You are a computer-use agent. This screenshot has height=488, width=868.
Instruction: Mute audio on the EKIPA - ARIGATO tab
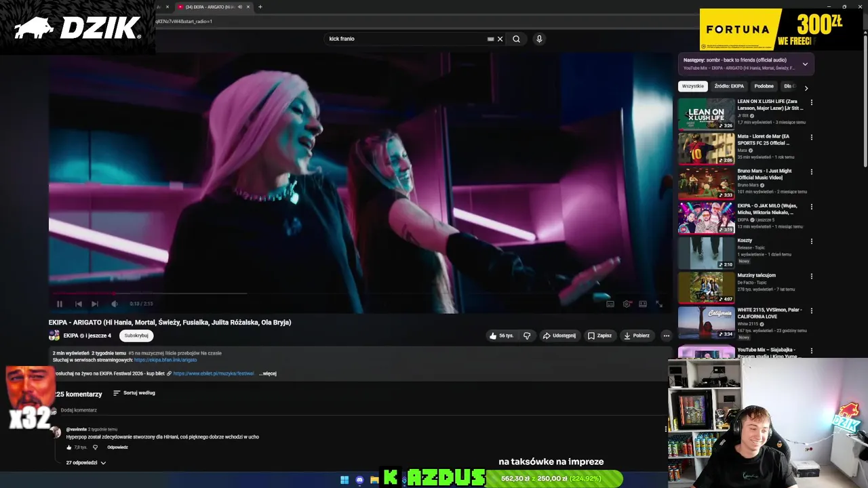[239, 7]
